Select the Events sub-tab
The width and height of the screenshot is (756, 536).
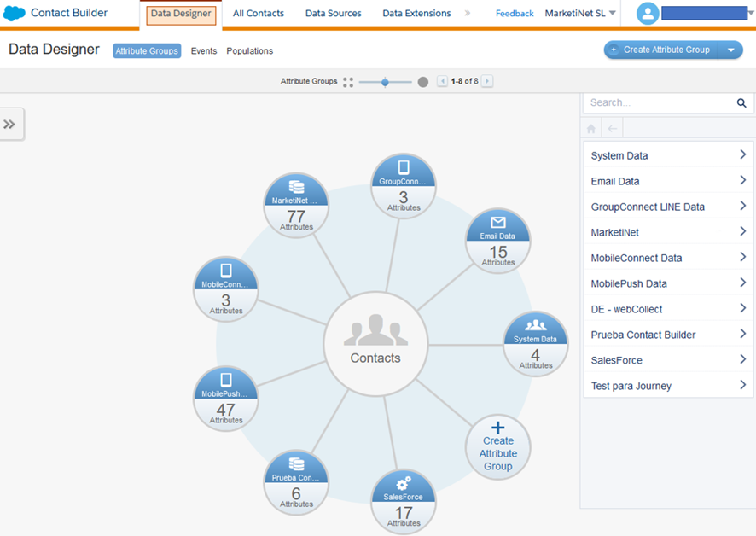pyautogui.click(x=203, y=50)
